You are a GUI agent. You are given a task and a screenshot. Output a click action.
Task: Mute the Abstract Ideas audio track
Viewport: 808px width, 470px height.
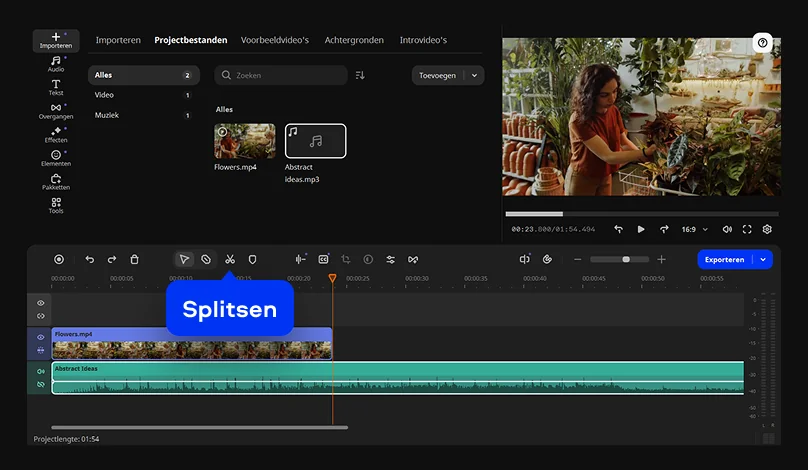[x=41, y=371]
